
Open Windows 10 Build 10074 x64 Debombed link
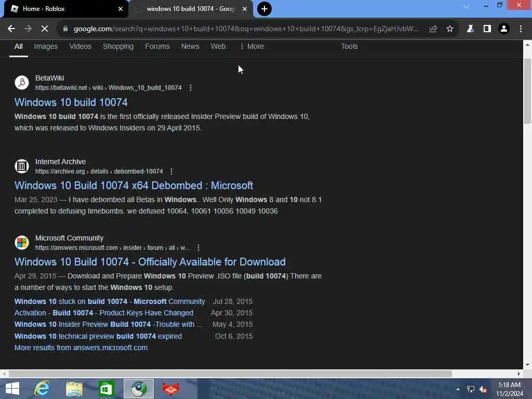tap(134, 185)
